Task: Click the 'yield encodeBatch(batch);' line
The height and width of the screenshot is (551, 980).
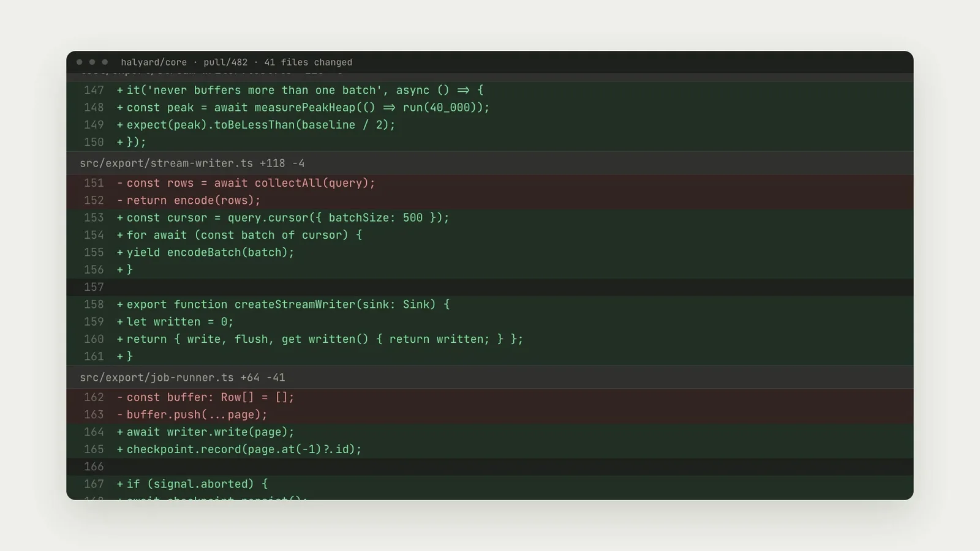Action: (490, 252)
